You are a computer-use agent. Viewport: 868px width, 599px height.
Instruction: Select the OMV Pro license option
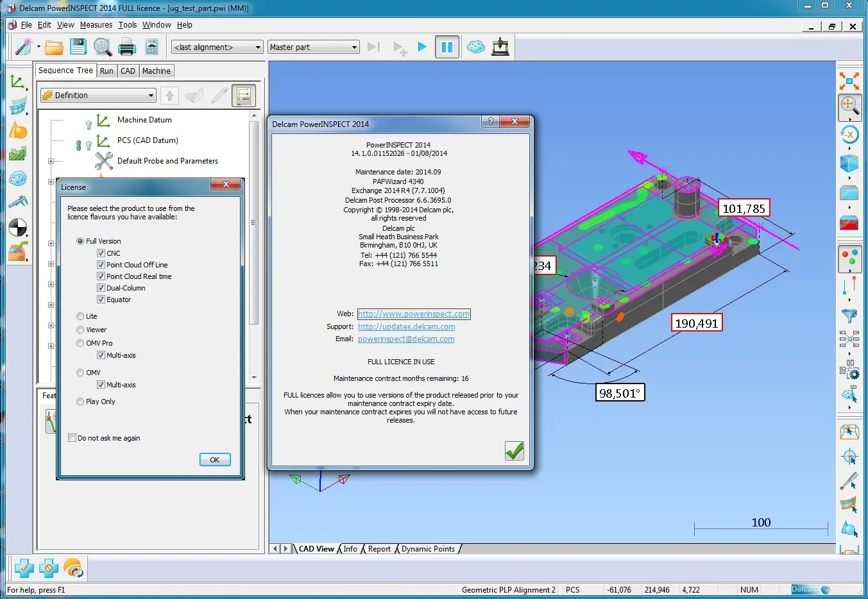coord(80,343)
